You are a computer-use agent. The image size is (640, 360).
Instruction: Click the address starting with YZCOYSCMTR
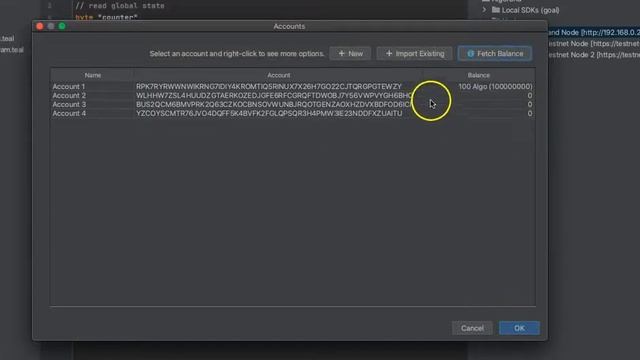point(269,113)
